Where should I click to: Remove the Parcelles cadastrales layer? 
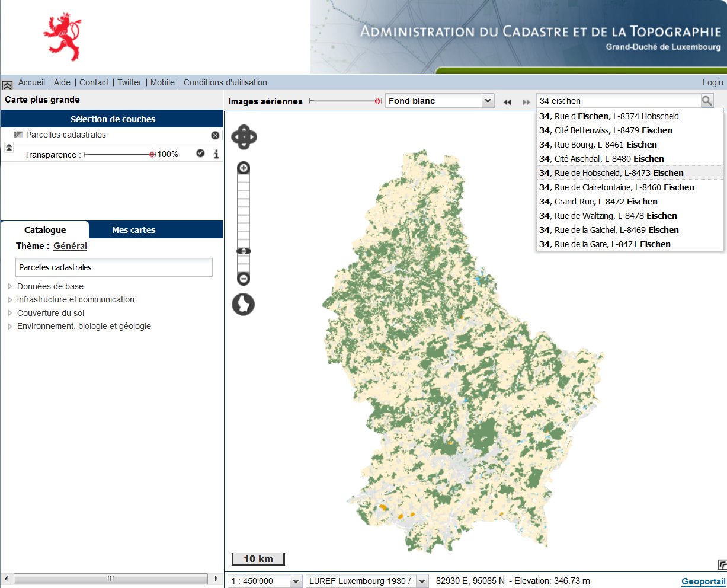pyautogui.click(x=215, y=135)
